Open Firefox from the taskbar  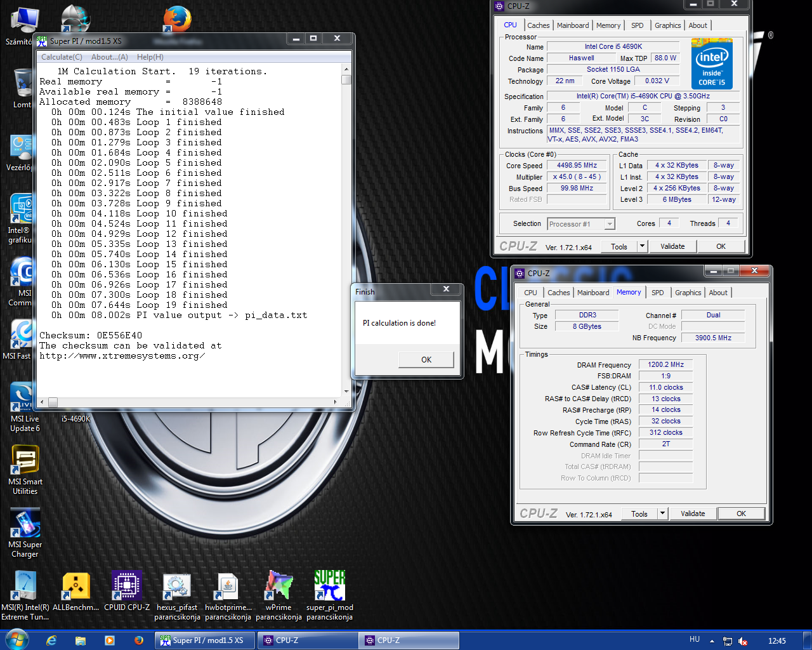click(139, 640)
